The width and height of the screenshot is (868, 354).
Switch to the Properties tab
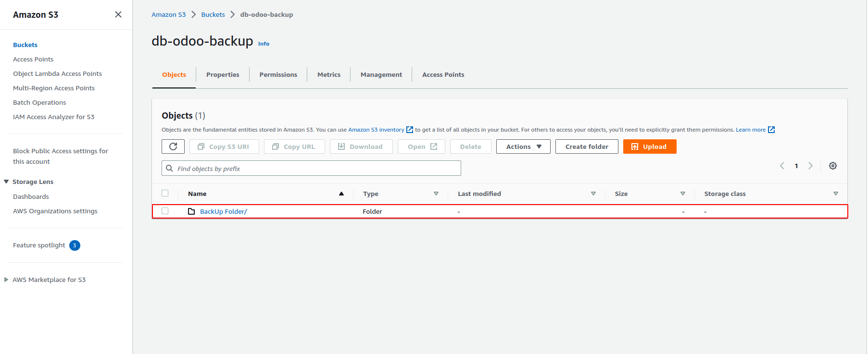223,74
